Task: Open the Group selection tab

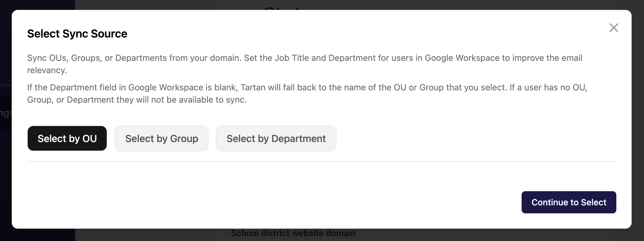Action: (x=161, y=138)
